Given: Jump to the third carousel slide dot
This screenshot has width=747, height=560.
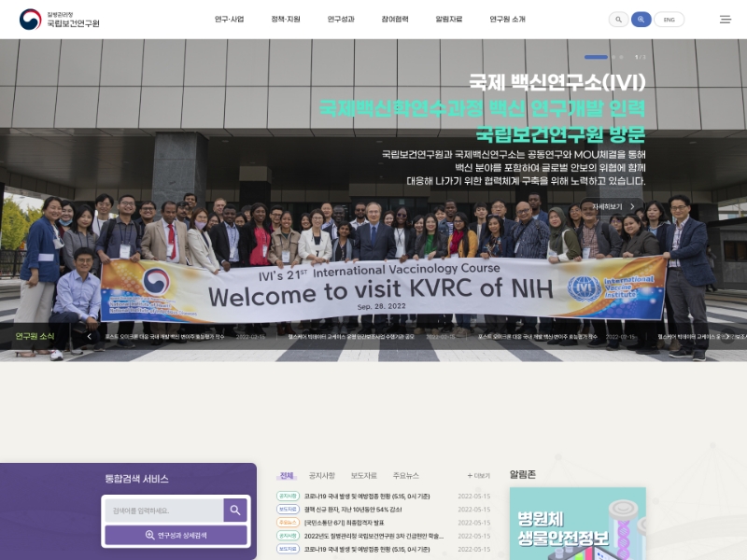Looking at the screenshot, I should (x=621, y=57).
